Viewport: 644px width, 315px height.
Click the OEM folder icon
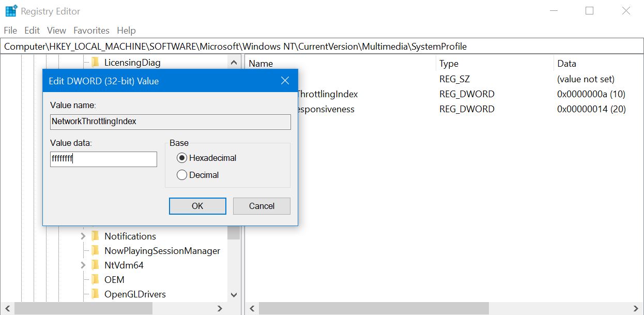click(x=95, y=280)
